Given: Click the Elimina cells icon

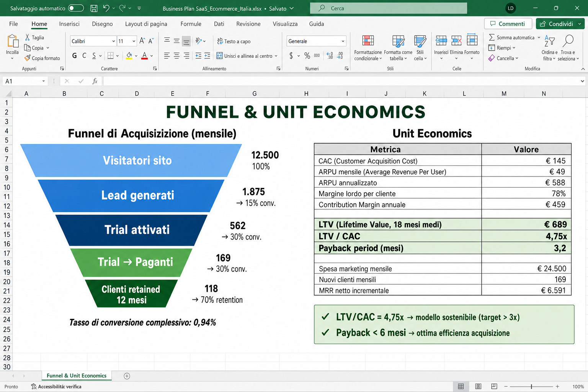Looking at the screenshot, I should 456,40.
